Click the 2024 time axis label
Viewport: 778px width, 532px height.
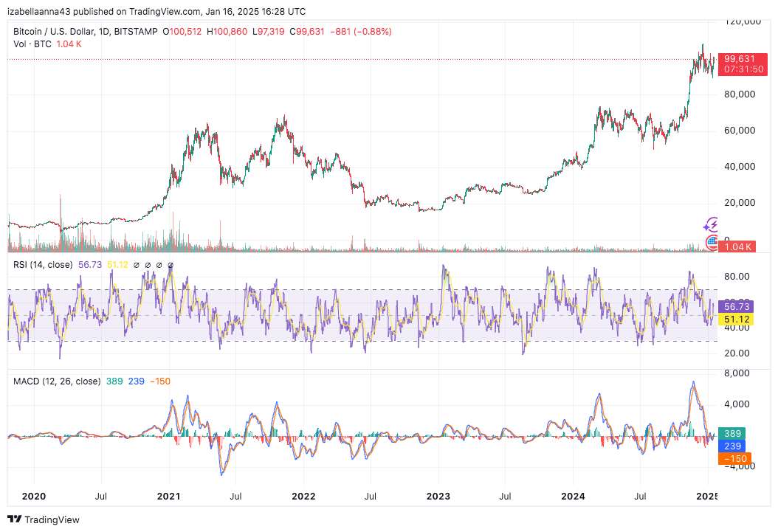573,497
